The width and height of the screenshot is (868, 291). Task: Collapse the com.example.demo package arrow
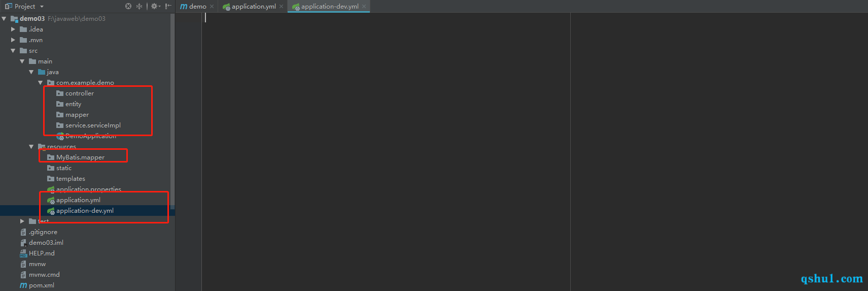tap(41, 83)
